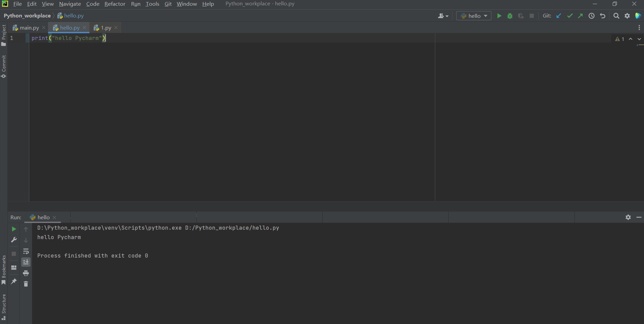Image resolution: width=644 pixels, height=324 pixels.
Task: Push commits with the Git push arrow
Action: coord(580,16)
